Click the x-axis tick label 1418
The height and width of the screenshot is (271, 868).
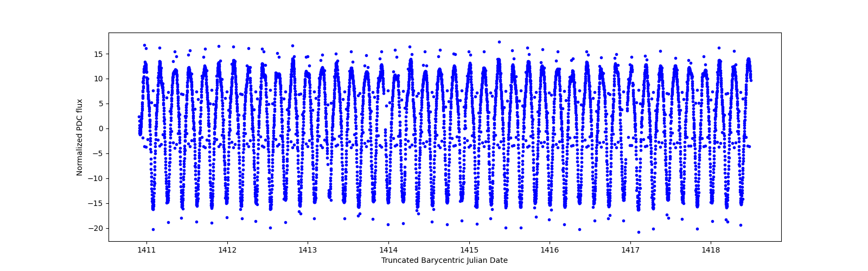point(711,250)
